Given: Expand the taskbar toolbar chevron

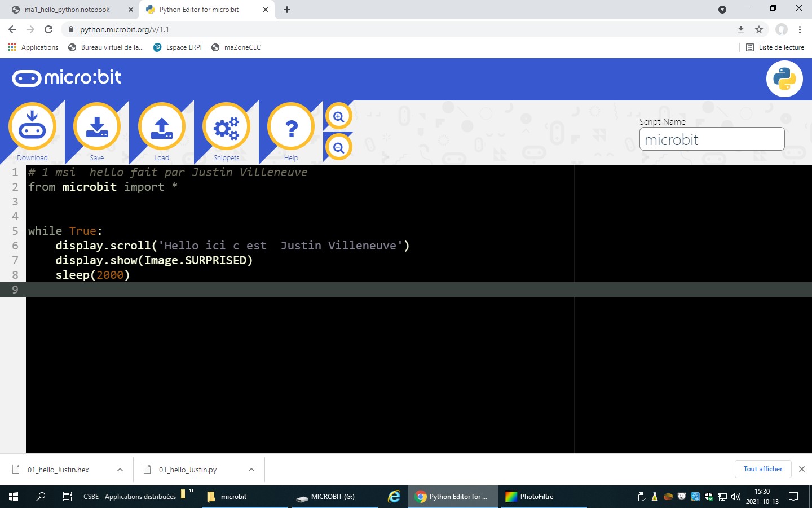Looking at the screenshot, I should [x=192, y=491].
